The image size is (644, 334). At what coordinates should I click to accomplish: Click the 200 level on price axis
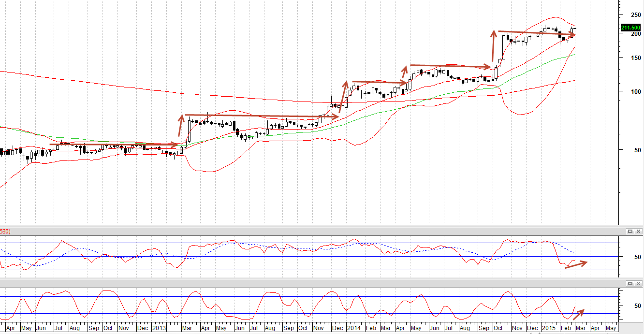pyautogui.click(x=631, y=34)
